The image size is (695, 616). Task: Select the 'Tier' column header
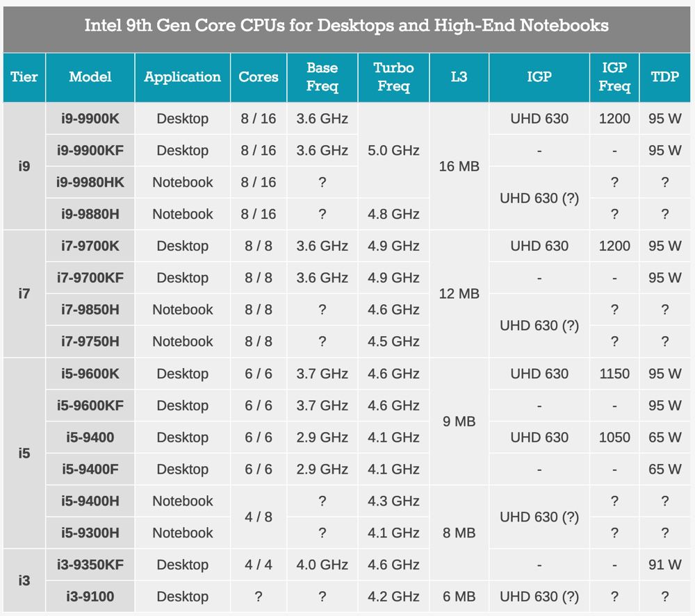pos(24,77)
